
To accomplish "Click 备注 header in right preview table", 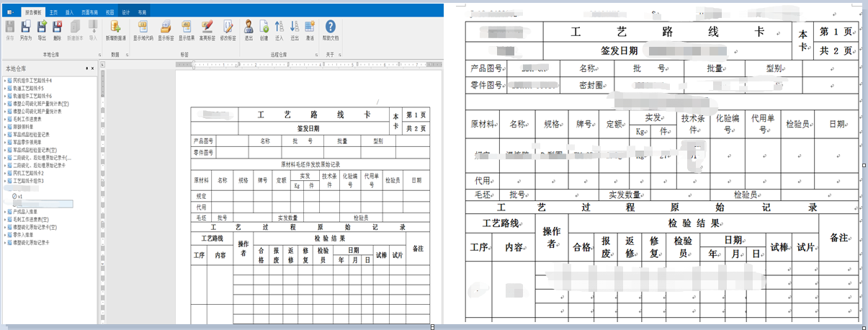I will (839, 237).
